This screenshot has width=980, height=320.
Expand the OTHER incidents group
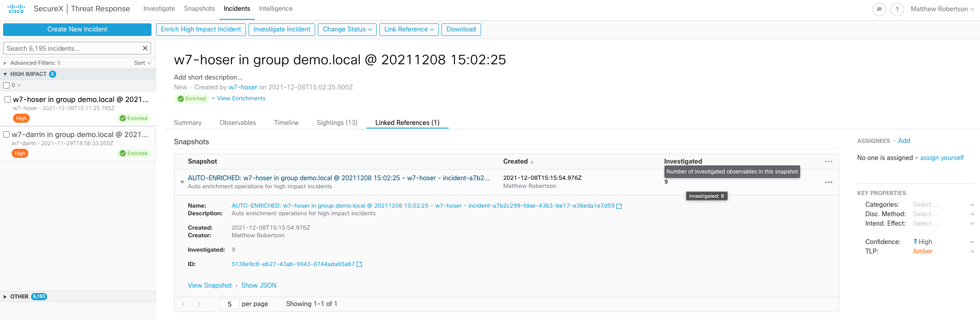pos(5,297)
